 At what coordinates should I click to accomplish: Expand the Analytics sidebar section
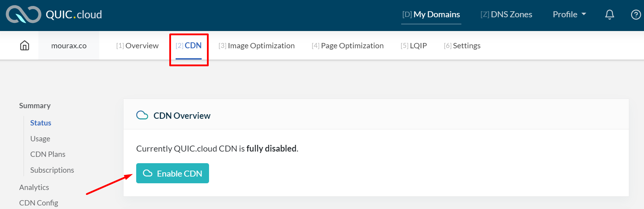pos(34,187)
